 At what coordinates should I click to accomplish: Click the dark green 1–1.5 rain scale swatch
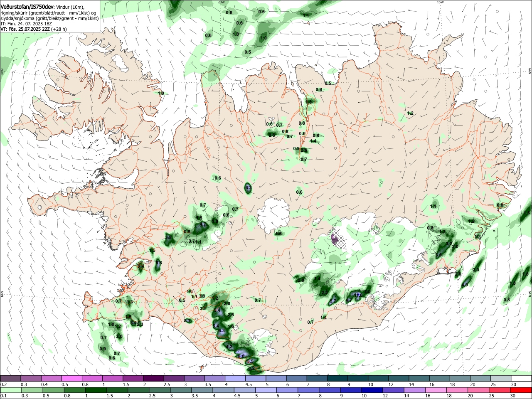[x=96, y=390]
